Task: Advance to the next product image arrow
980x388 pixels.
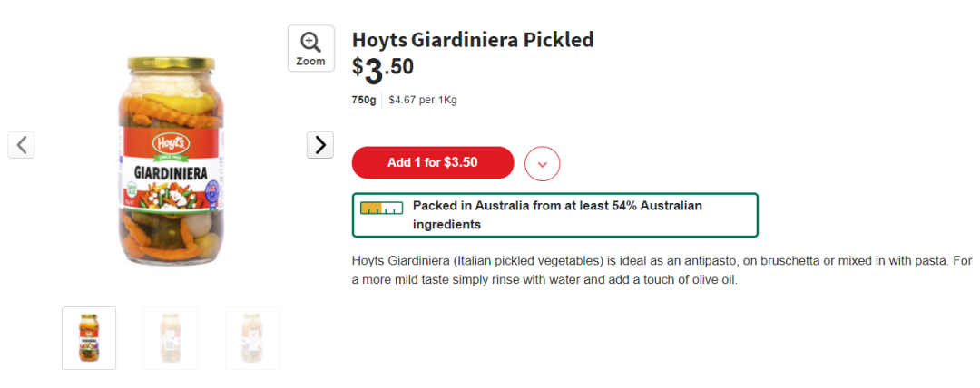Action: coord(320,145)
